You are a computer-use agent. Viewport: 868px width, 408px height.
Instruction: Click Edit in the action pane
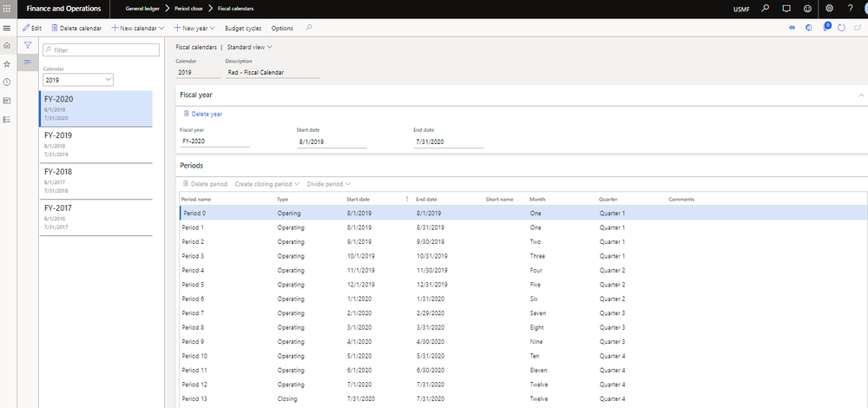point(32,28)
